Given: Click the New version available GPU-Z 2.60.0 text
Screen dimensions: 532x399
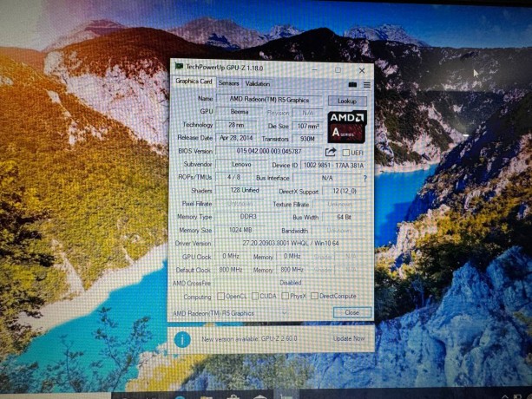Looking at the screenshot, I should (249, 339).
